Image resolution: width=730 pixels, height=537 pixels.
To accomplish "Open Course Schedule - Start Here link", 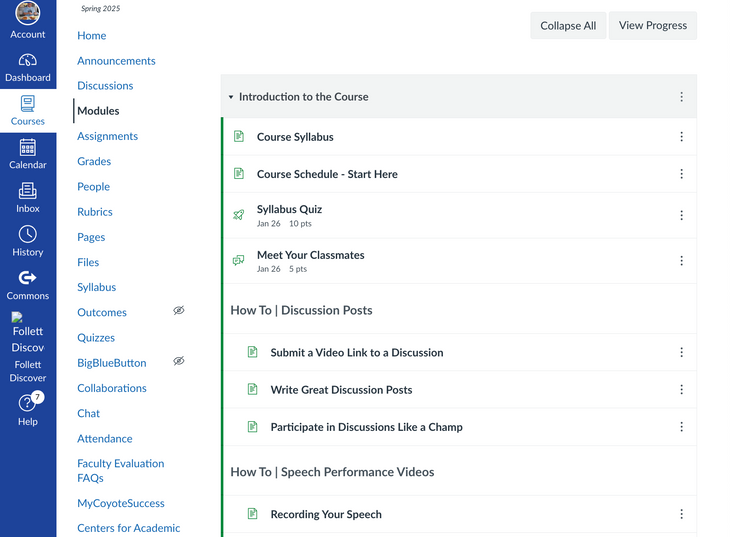I will [327, 174].
